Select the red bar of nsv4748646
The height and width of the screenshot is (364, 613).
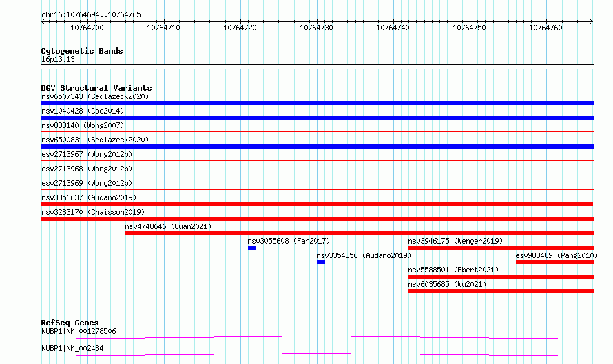pyautogui.click(x=360, y=233)
